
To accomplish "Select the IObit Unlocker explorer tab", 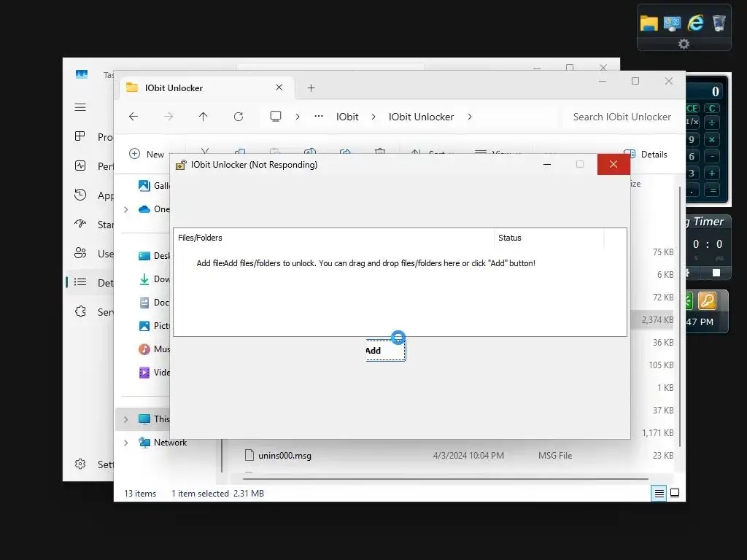I will point(206,87).
